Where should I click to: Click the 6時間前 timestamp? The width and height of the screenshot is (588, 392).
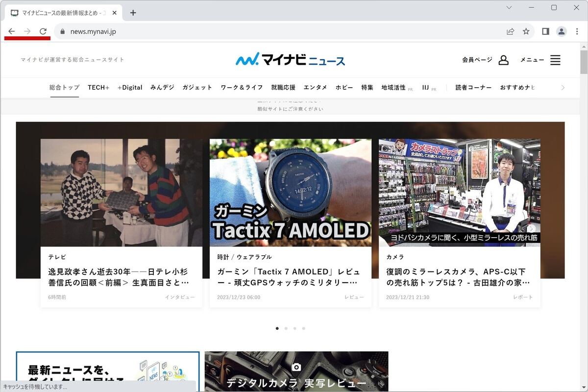tap(57, 297)
